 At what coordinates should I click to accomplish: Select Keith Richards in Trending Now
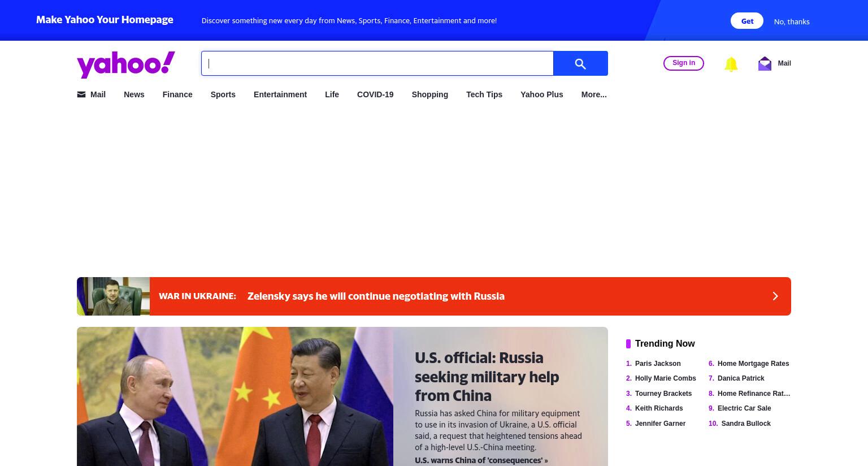click(x=659, y=408)
